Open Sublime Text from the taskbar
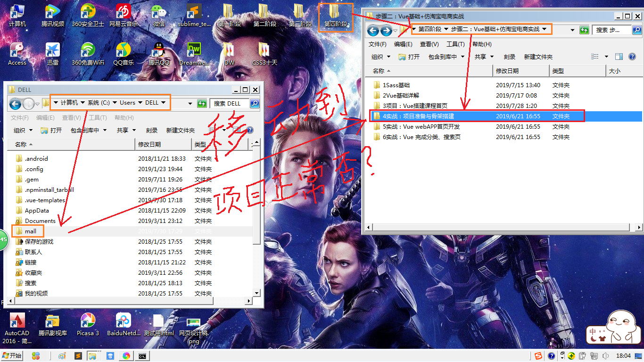Screen dimensions: 644x362 pyautogui.click(x=79, y=356)
